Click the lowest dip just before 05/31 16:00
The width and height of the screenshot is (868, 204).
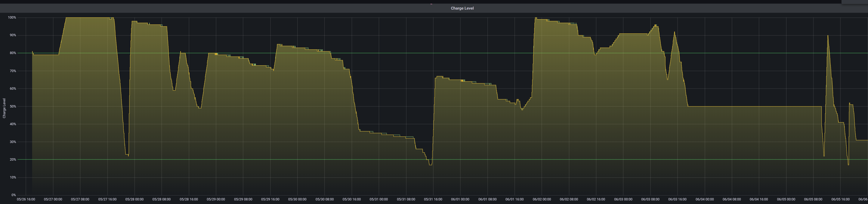coord(430,164)
